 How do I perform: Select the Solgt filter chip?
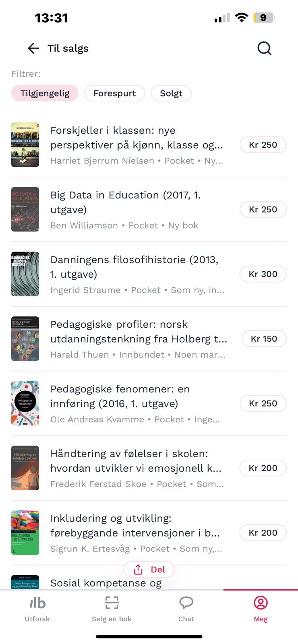pos(171,93)
